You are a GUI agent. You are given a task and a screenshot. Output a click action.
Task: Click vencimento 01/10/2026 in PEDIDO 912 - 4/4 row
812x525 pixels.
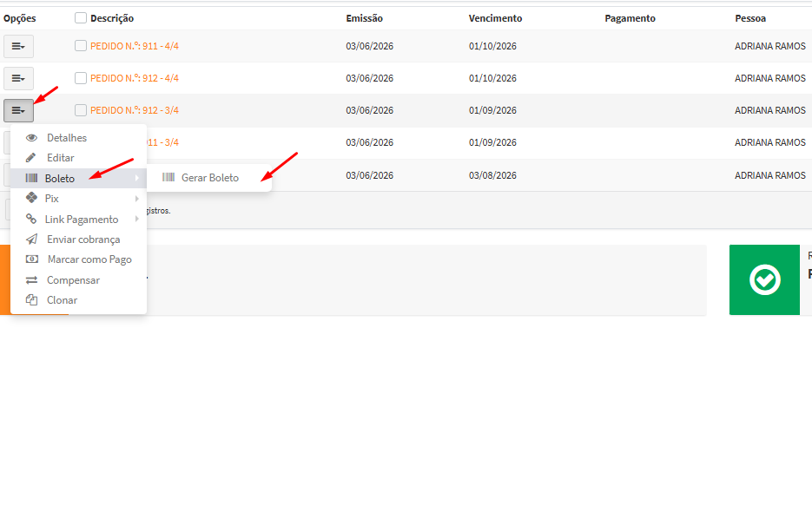(492, 78)
